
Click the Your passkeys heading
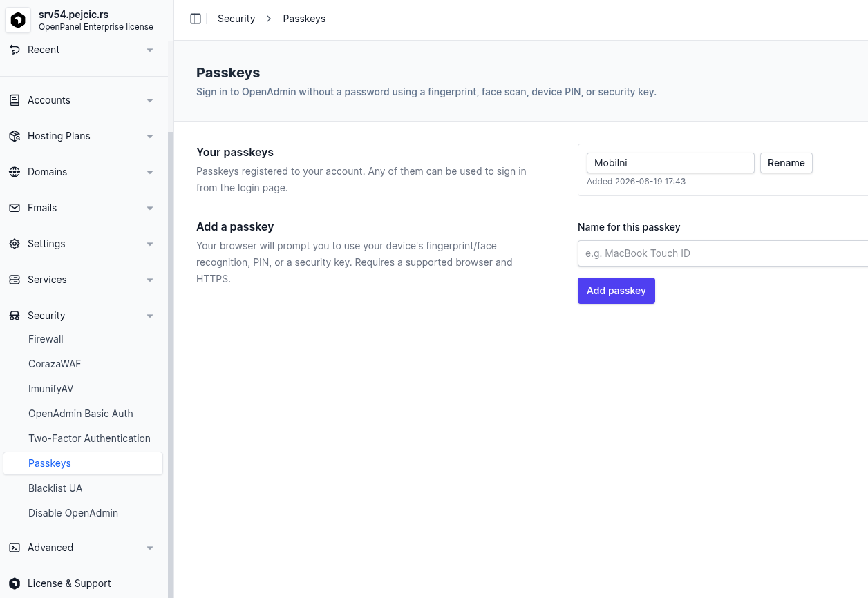tap(235, 152)
